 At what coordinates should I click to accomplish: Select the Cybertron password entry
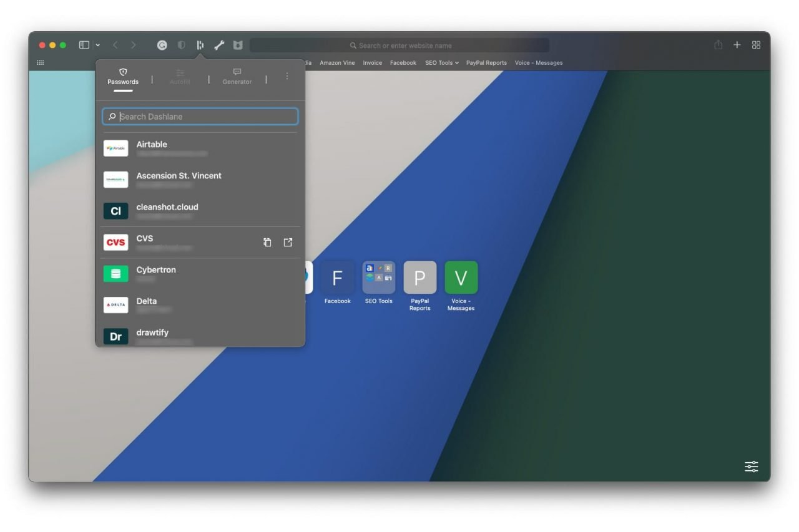[x=200, y=274]
